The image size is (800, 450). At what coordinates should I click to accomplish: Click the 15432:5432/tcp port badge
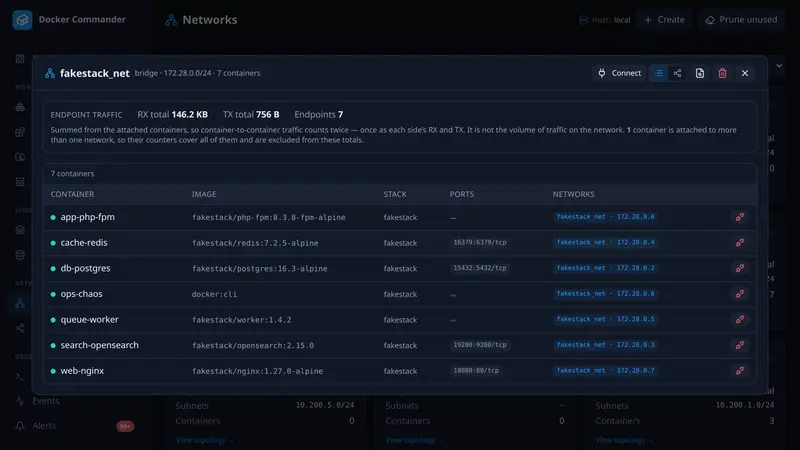(x=480, y=268)
